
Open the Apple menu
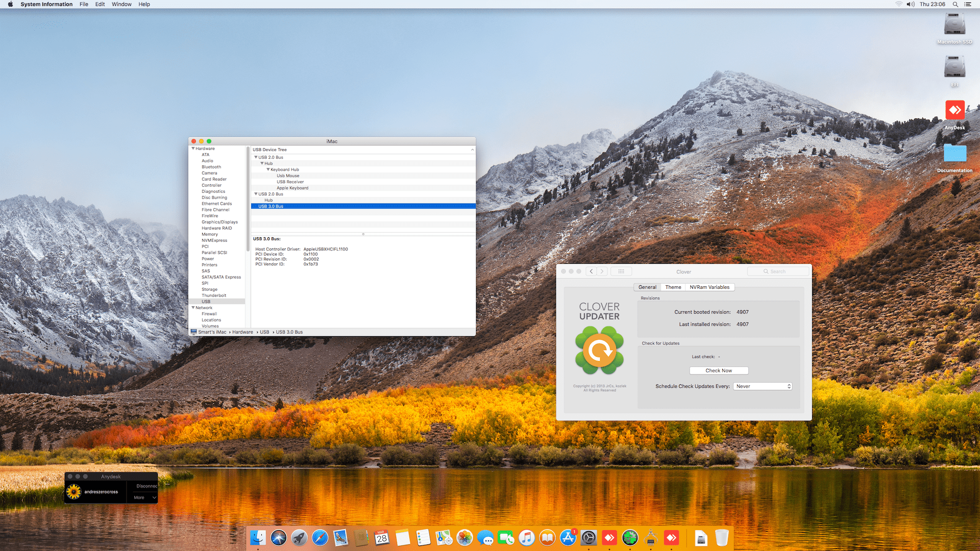click(10, 4)
